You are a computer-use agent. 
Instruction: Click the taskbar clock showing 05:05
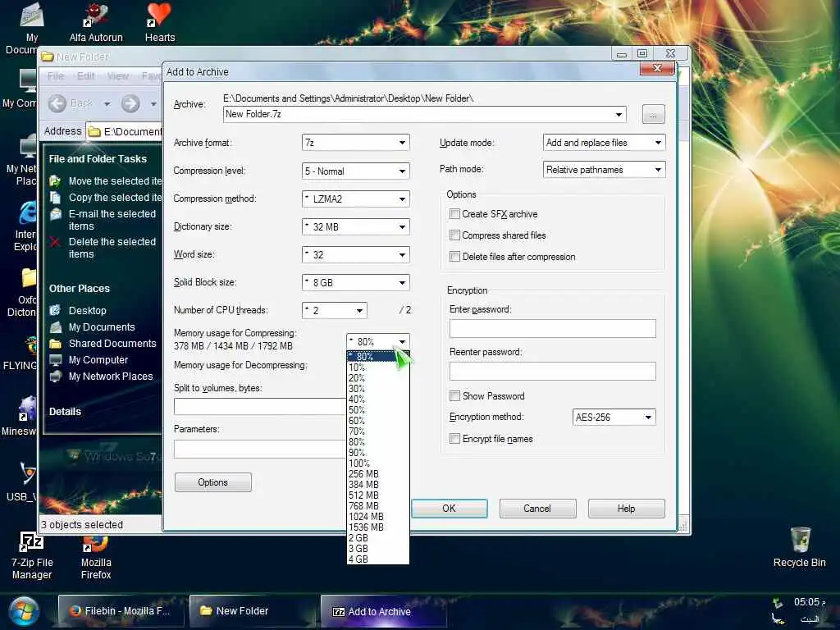pos(809,602)
